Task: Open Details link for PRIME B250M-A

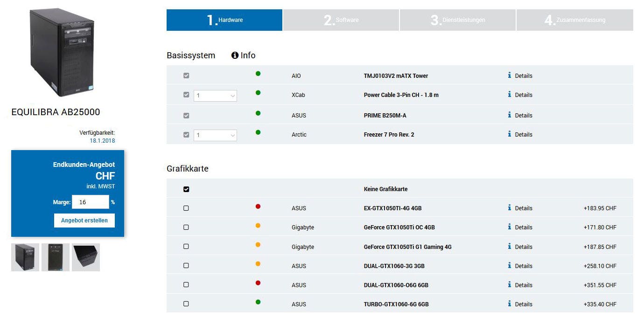Action: (x=524, y=115)
